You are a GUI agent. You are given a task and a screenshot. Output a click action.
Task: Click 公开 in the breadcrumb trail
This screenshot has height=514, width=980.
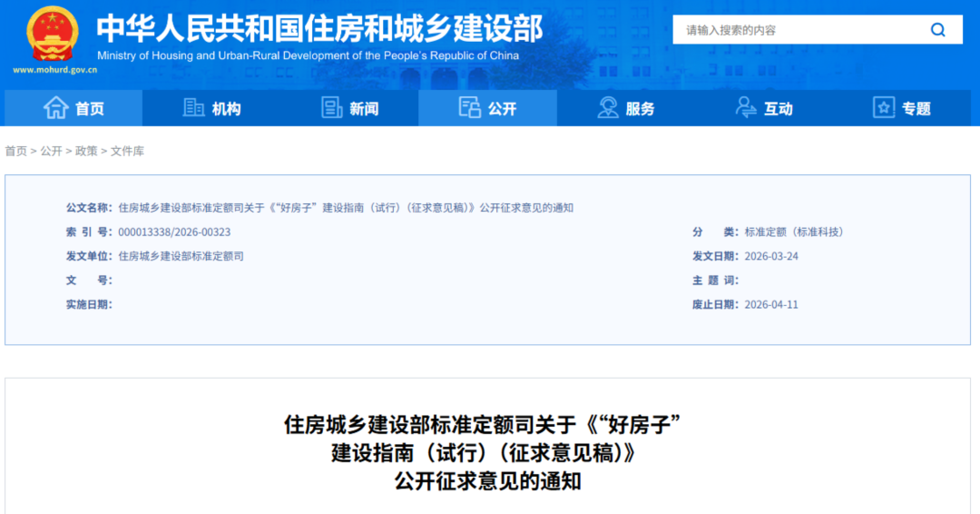click(x=51, y=152)
